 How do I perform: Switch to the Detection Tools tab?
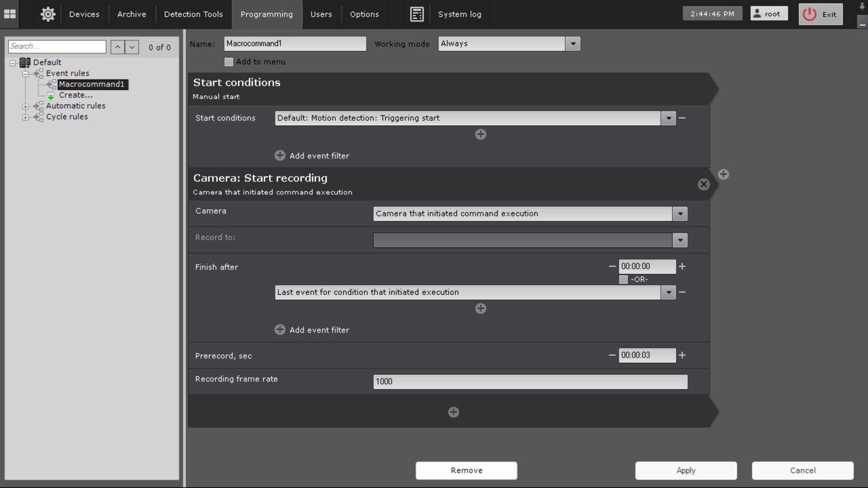point(193,14)
